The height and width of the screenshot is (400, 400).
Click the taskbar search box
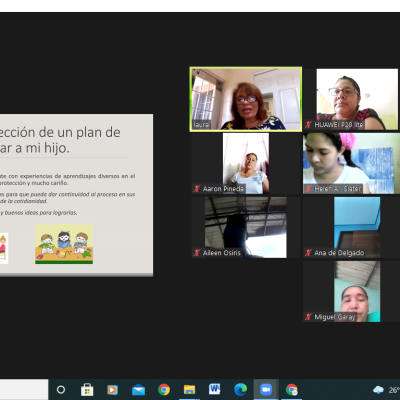pos(24,389)
